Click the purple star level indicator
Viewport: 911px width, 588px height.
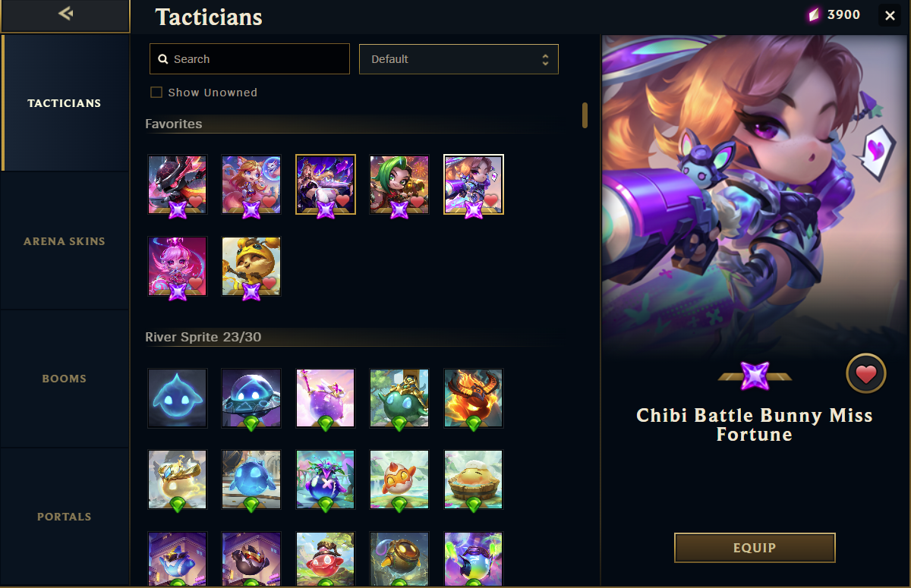tap(755, 376)
